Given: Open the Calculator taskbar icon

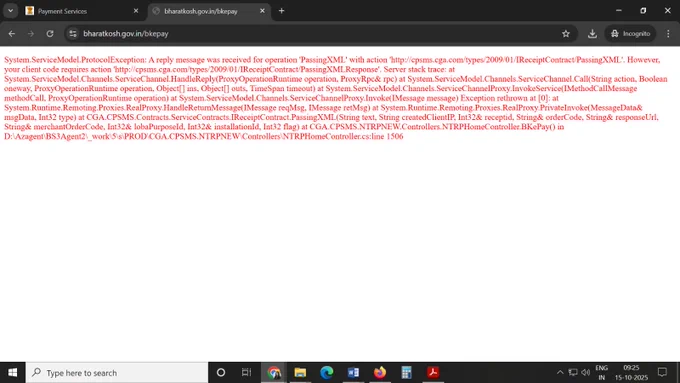Looking at the screenshot, I should pyautogui.click(x=406, y=373).
